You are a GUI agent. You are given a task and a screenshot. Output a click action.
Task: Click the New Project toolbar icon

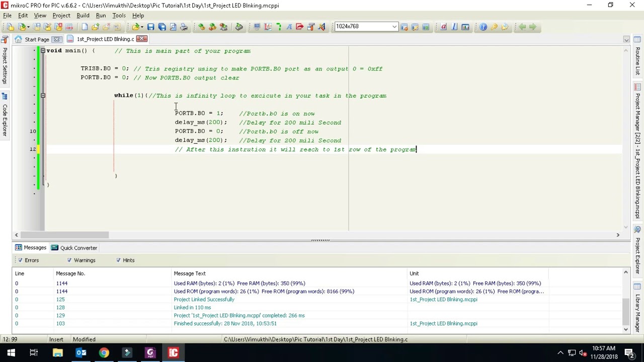[x=10, y=27]
